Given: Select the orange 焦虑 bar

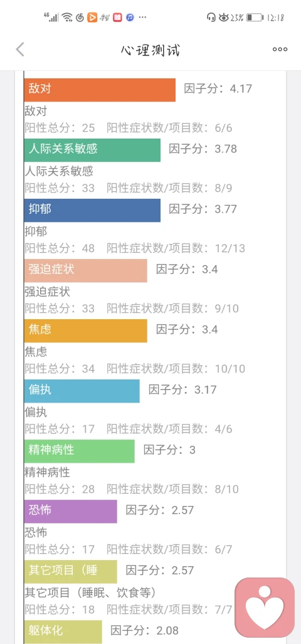Looking at the screenshot, I should 85,330.
